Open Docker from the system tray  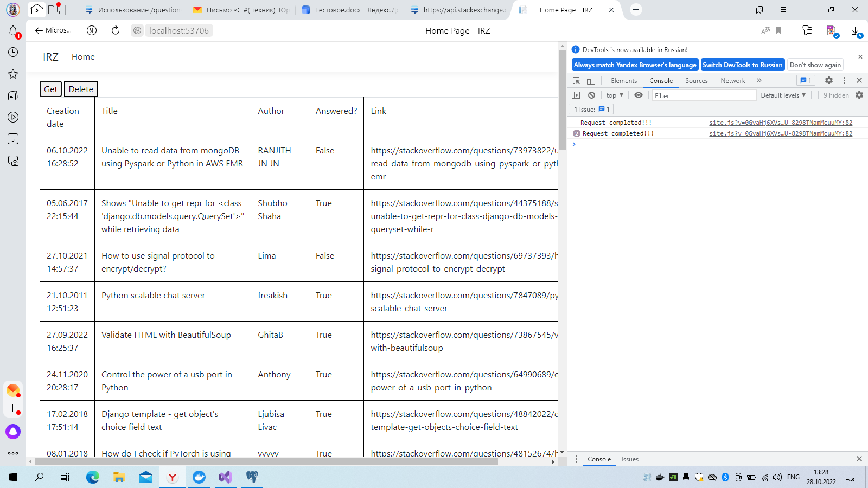(x=660, y=478)
